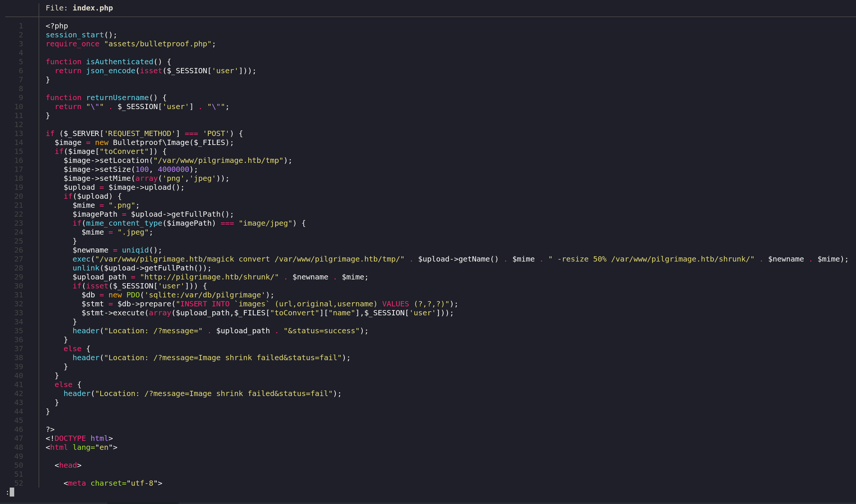This screenshot has width=856, height=504.
Task: Click mime_content_type on line 23
Action: [124, 223]
